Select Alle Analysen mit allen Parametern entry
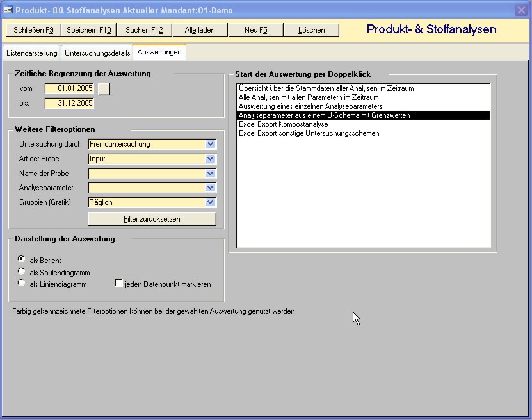Screen dimensions: 532x420 (363, 97)
